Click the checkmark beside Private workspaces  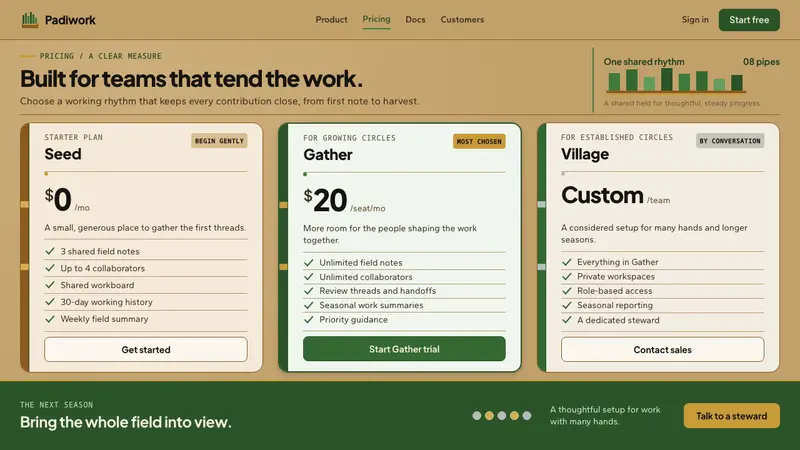pos(567,276)
